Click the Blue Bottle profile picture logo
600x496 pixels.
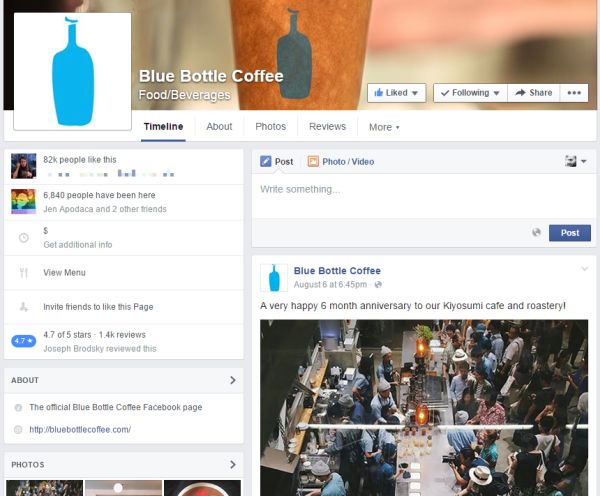coord(73,71)
